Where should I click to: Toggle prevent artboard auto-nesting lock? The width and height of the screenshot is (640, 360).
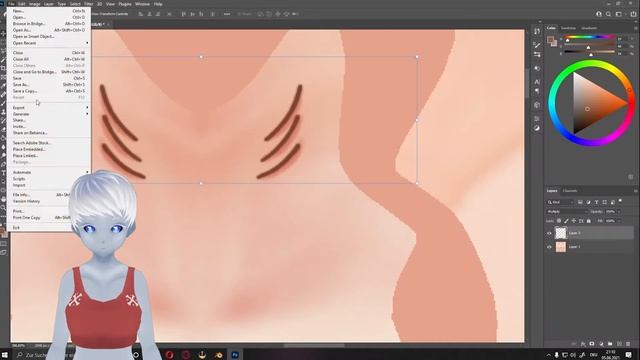(x=581, y=221)
